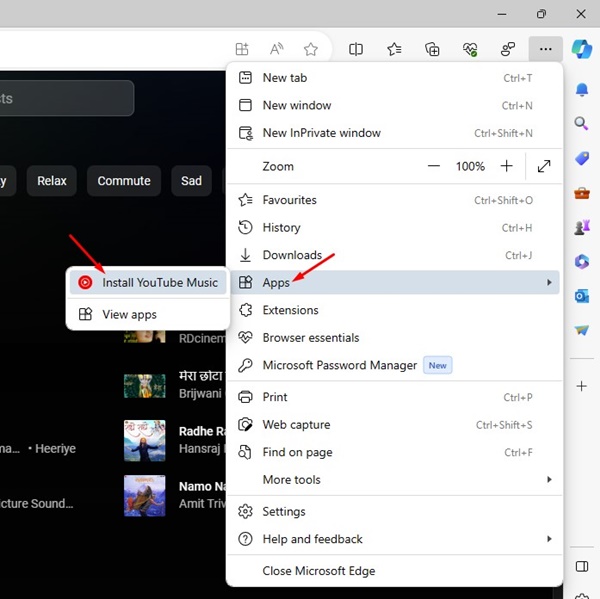This screenshot has width=600, height=599.
Task: Open Settings menu item
Action: point(395,511)
